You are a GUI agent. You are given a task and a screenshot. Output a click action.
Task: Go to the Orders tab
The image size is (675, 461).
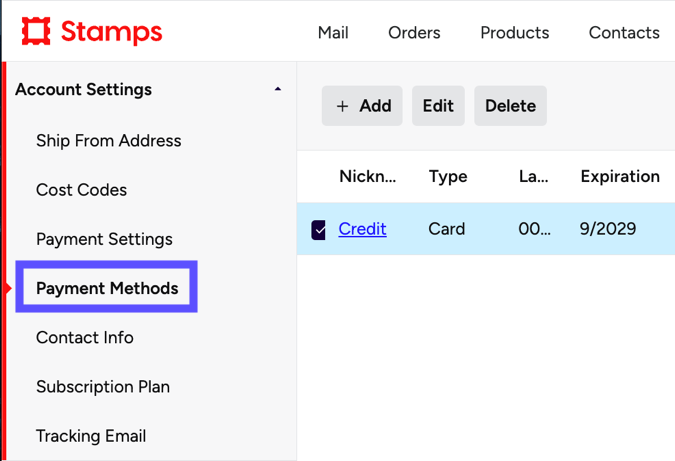[x=414, y=33]
